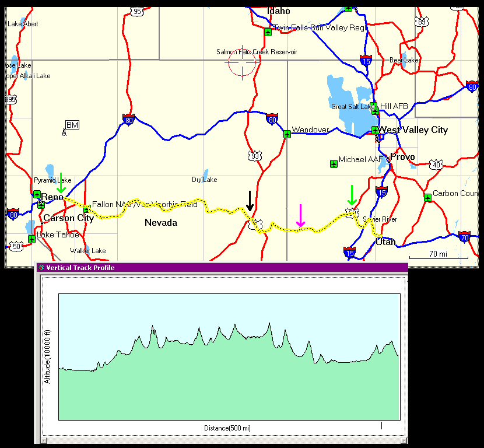Select the Wendover airport marker

(x=287, y=134)
